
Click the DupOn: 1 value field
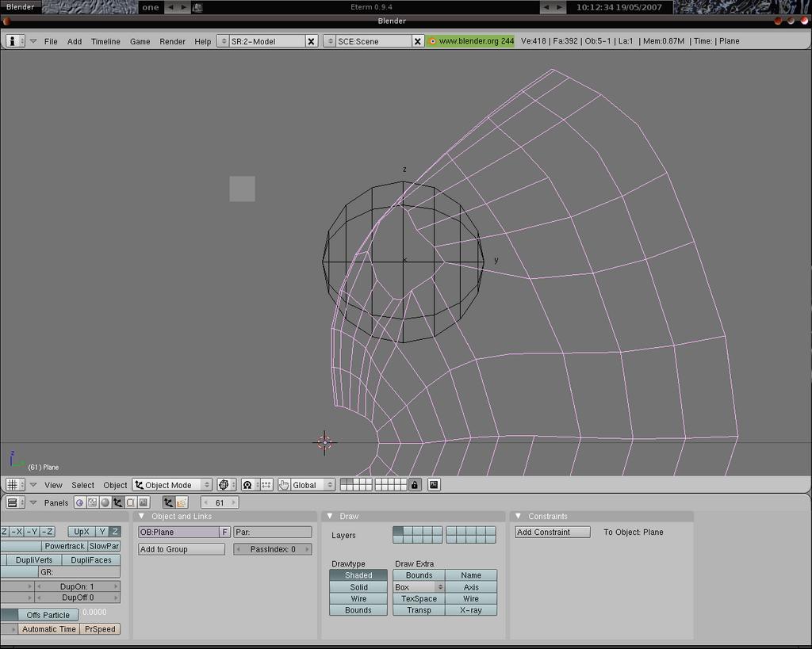pyautogui.click(x=77, y=586)
